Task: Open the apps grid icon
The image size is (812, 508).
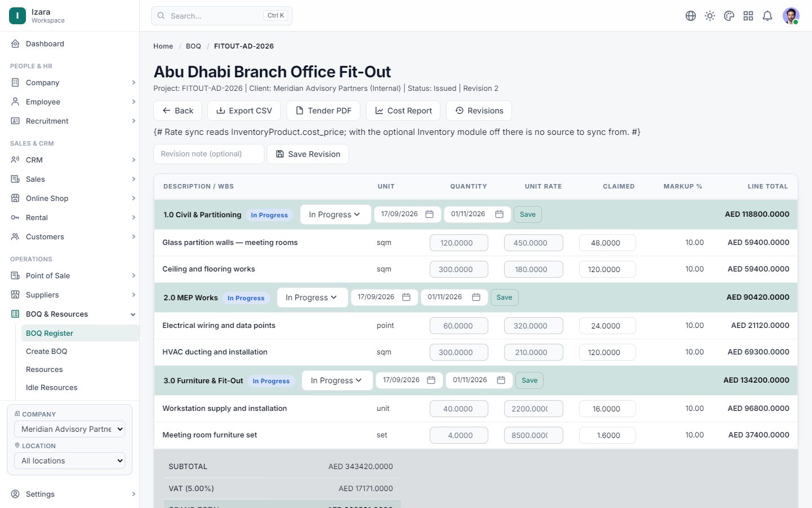Action: [748, 16]
